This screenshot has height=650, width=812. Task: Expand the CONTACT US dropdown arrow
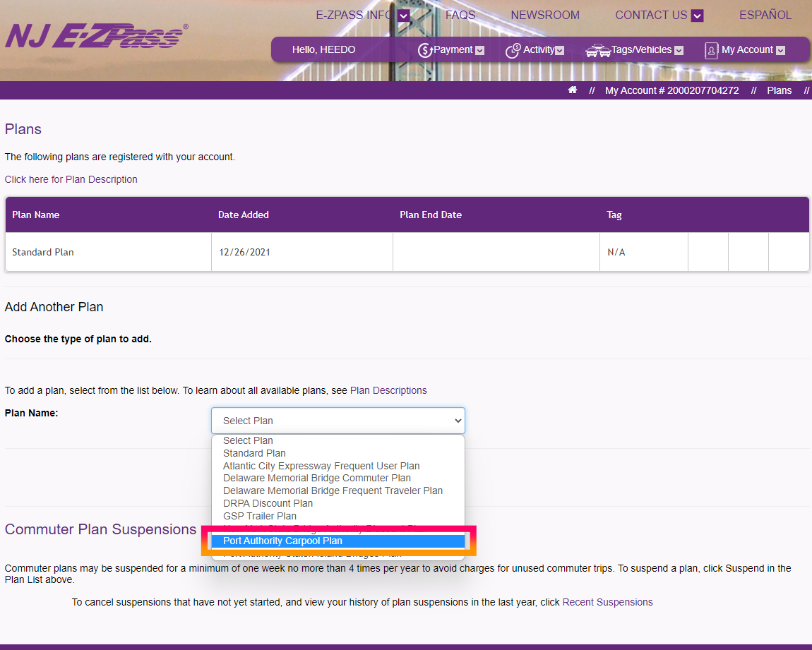click(697, 16)
